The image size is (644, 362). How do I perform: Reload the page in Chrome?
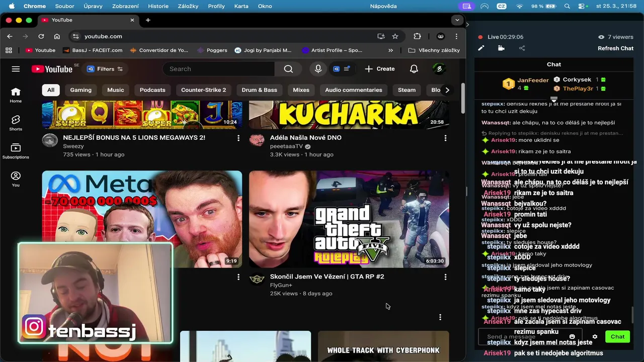click(x=41, y=36)
